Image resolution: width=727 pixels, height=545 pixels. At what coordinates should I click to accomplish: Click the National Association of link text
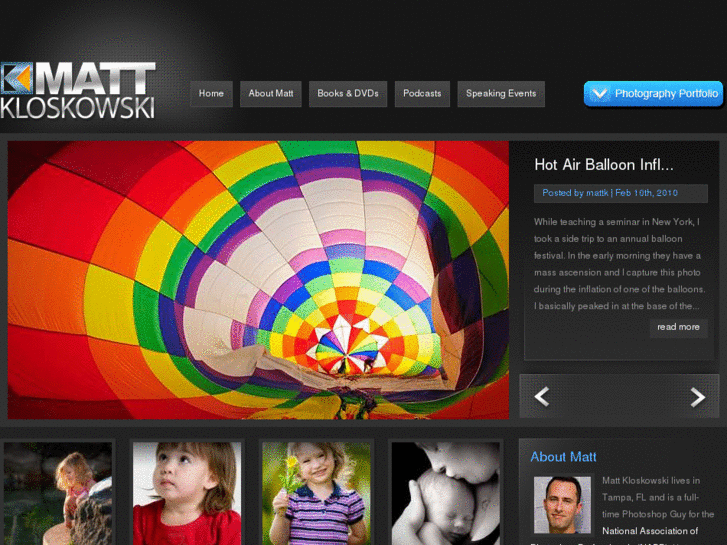click(650, 531)
